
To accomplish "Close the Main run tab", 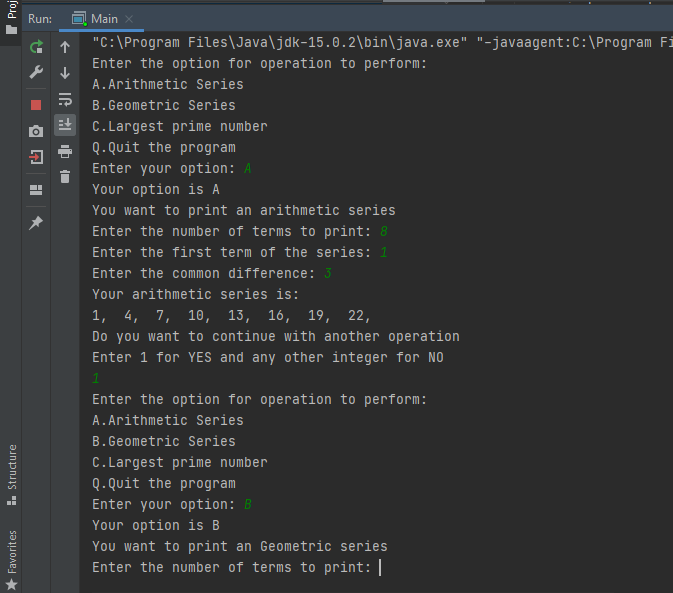I will (129, 19).
